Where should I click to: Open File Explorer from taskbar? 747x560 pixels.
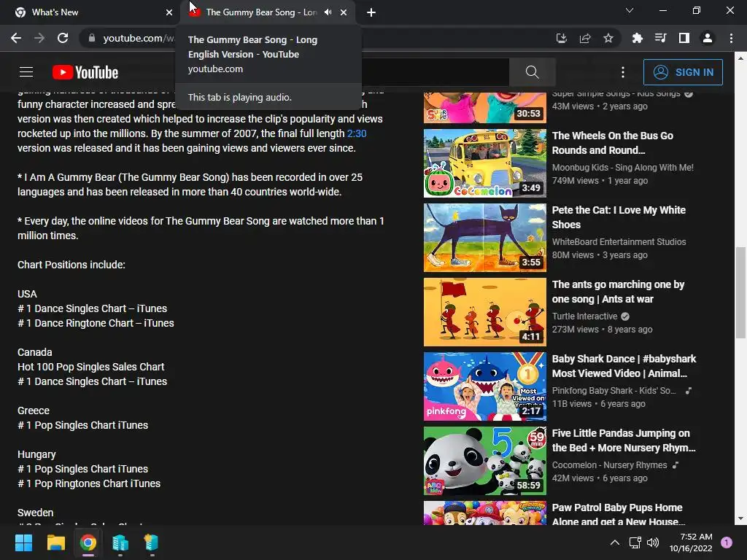pyautogui.click(x=55, y=542)
